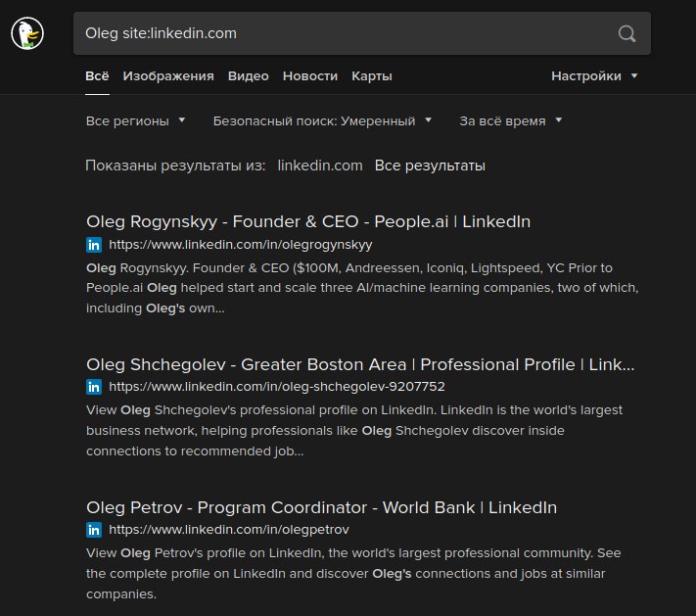Image resolution: width=696 pixels, height=616 pixels.
Task: Click the linkedin.com results filter link
Action: tap(320, 166)
